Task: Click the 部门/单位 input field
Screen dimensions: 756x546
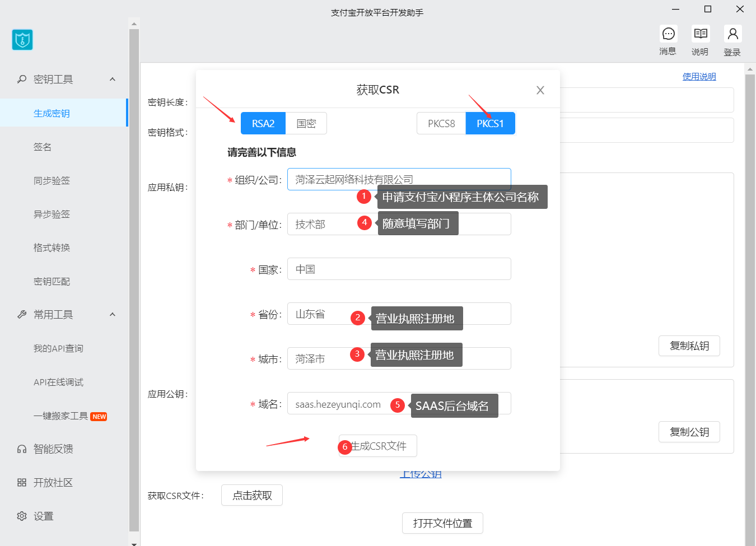Action: pos(399,224)
